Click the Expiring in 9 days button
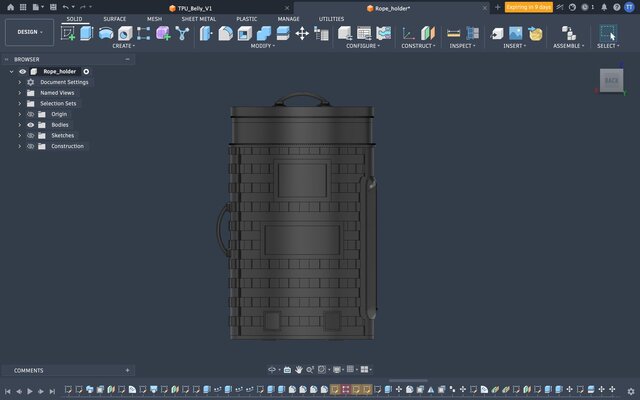Image resolution: width=640 pixels, height=400 pixels. pyautogui.click(x=529, y=7)
